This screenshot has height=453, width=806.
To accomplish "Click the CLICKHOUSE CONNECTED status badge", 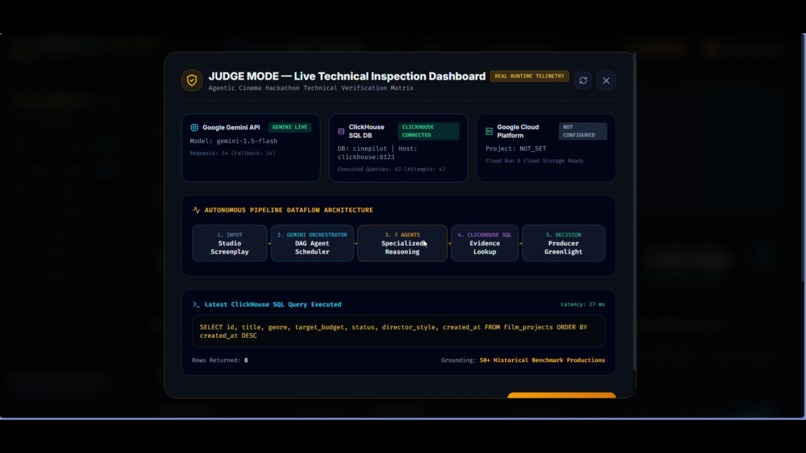I will 428,131.
